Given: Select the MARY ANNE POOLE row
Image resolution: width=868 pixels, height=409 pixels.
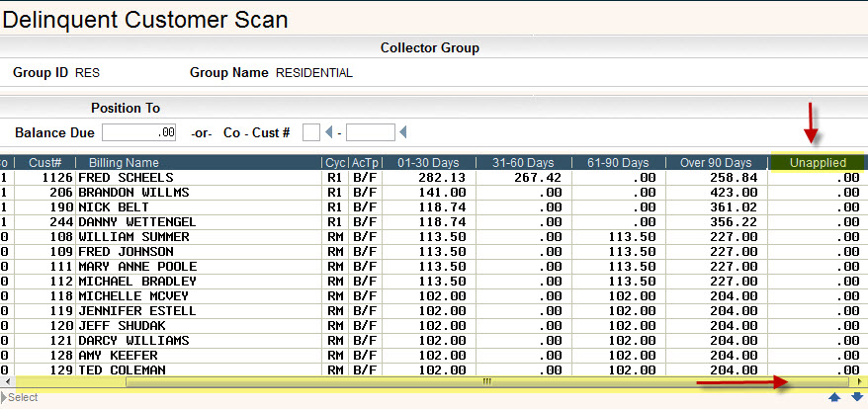Looking at the screenshot, I should [x=432, y=266].
